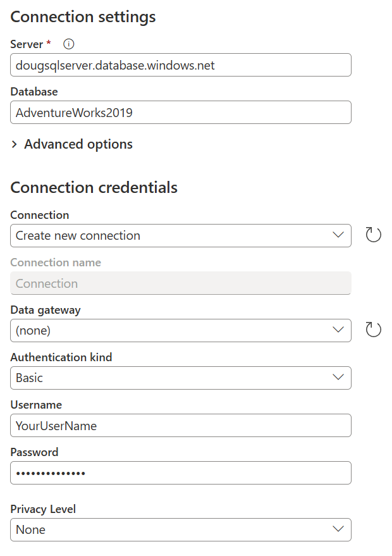
Task: Click inside the Password field
Action: [180, 473]
